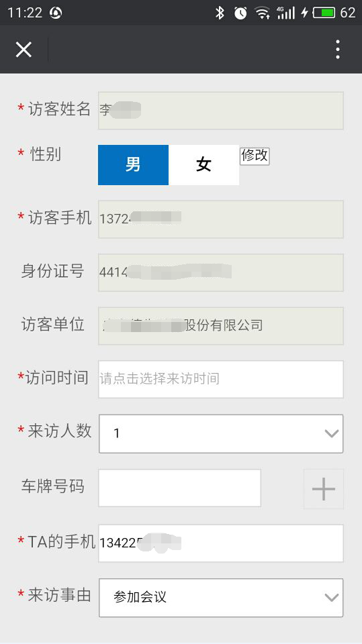Tap the alarm clock status icon
This screenshot has height=644, width=362.
click(x=240, y=13)
